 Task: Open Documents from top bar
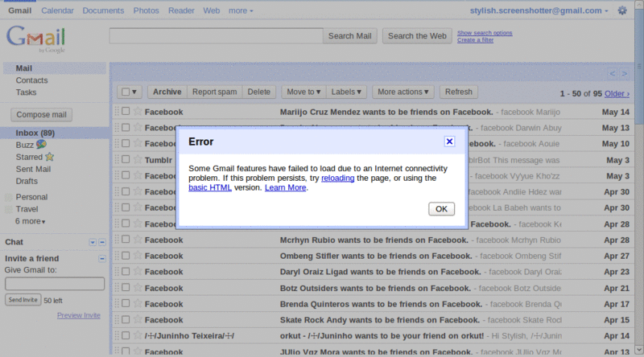coord(103,10)
